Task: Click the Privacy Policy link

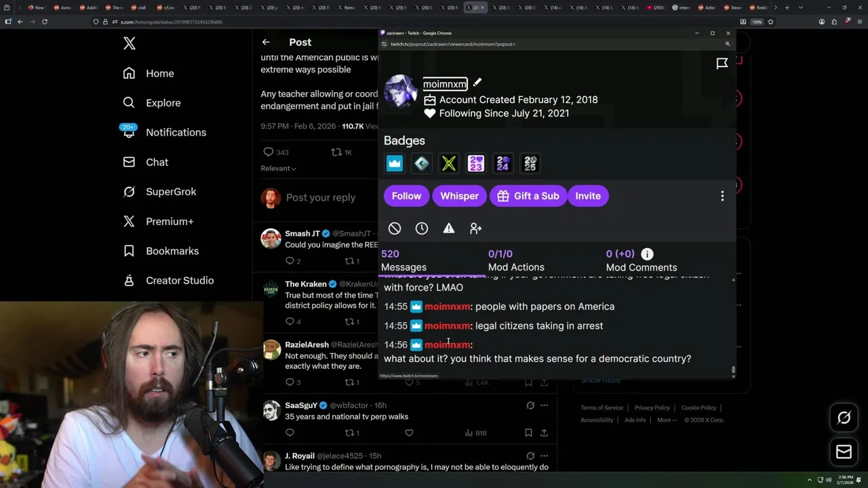Action: coord(652,408)
